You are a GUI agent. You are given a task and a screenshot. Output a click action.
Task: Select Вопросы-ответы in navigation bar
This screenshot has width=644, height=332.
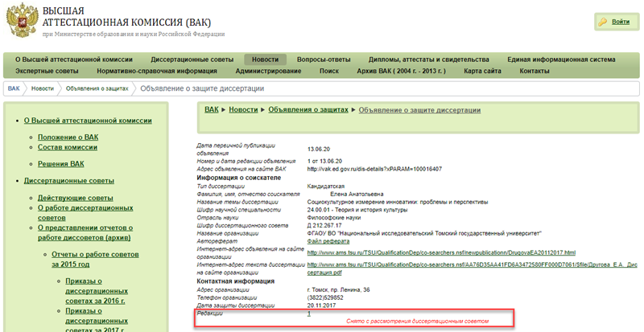click(324, 59)
